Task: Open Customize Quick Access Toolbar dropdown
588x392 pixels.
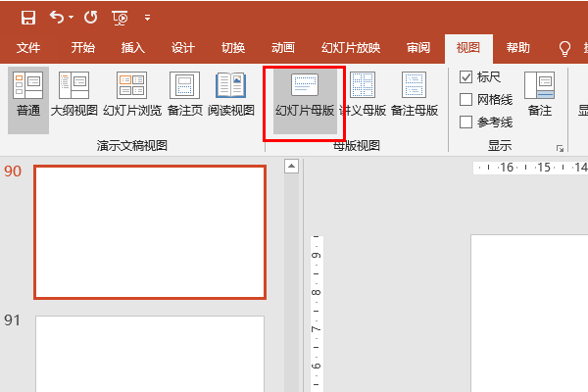Action: pos(147,18)
